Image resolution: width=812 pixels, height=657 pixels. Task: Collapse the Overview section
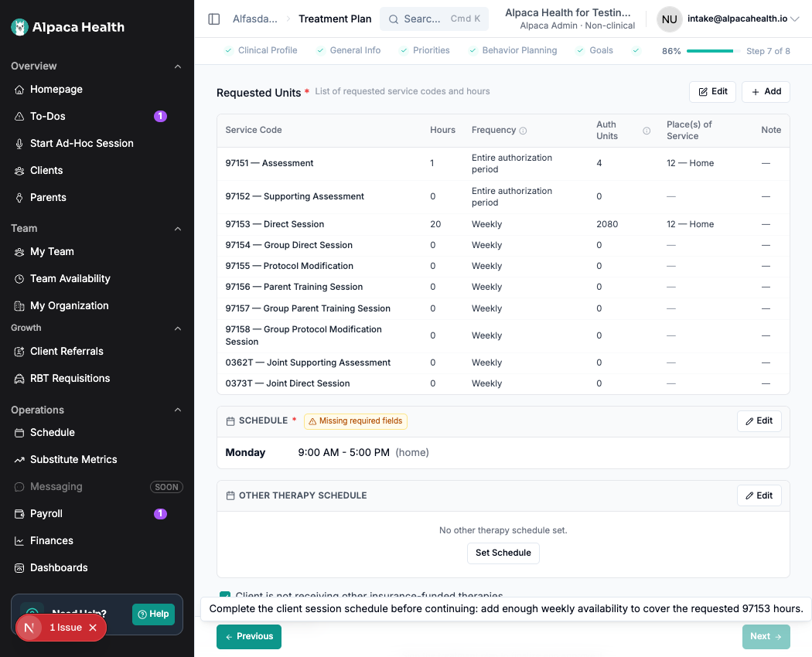click(x=178, y=66)
